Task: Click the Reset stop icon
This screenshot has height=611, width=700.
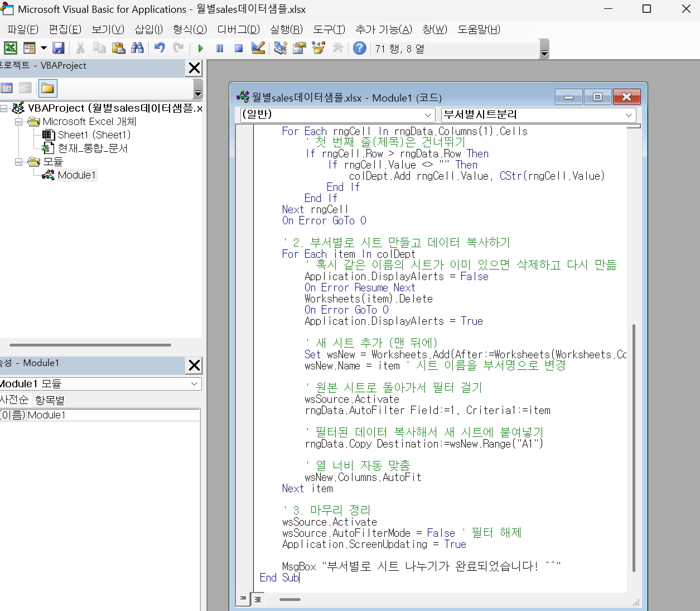Action: coord(239,49)
